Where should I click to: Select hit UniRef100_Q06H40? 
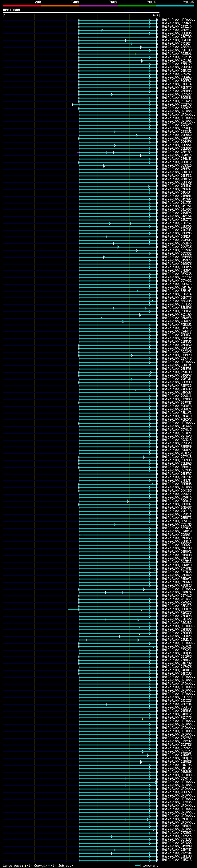177,243
